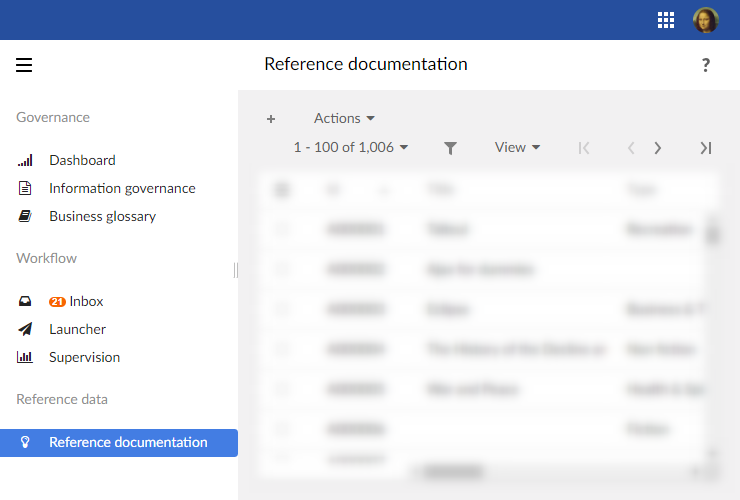Click the horizontal scrollbar thumb
Screen dimensions: 740x500
click(454, 469)
